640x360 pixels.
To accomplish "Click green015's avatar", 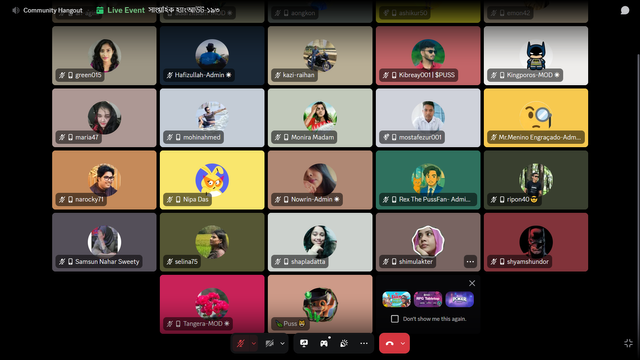I will tap(104, 56).
